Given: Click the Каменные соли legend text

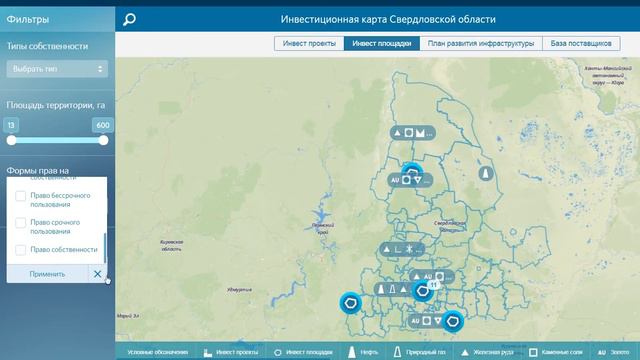Looking at the screenshot, I should click(x=561, y=352).
